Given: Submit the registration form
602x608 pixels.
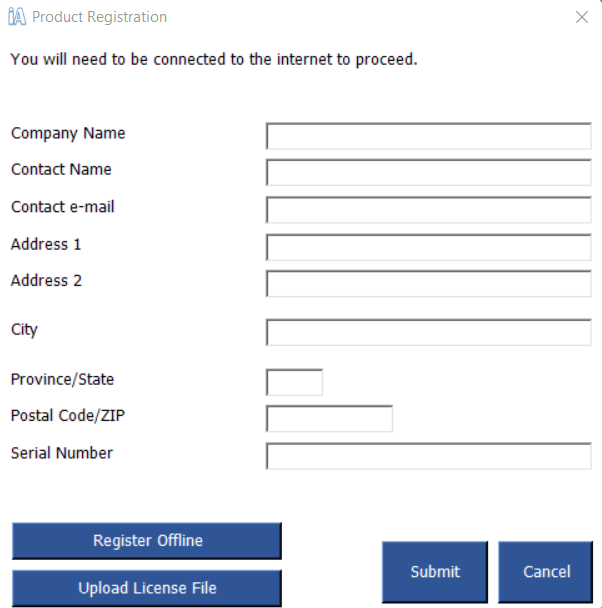Looking at the screenshot, I should coord(435,572).
